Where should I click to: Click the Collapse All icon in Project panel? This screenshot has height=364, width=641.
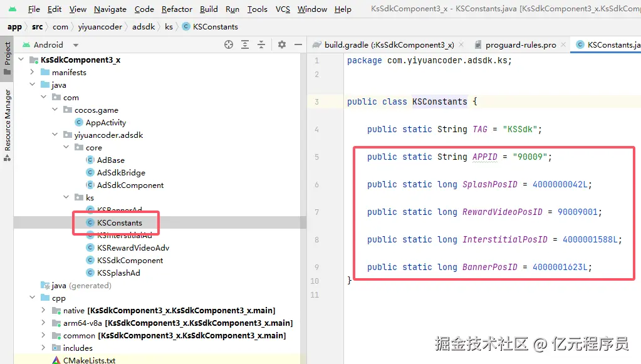[261, 44]
